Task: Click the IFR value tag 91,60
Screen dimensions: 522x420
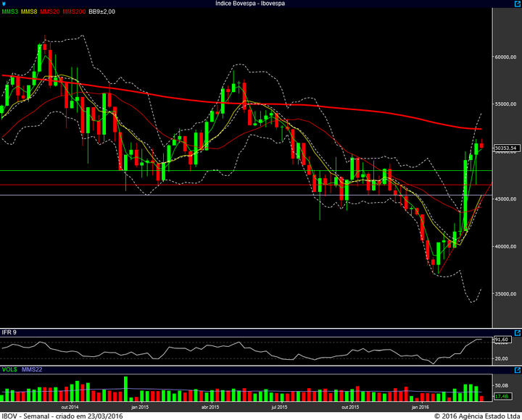Action: pyautogui.click(x=502, y=340)
